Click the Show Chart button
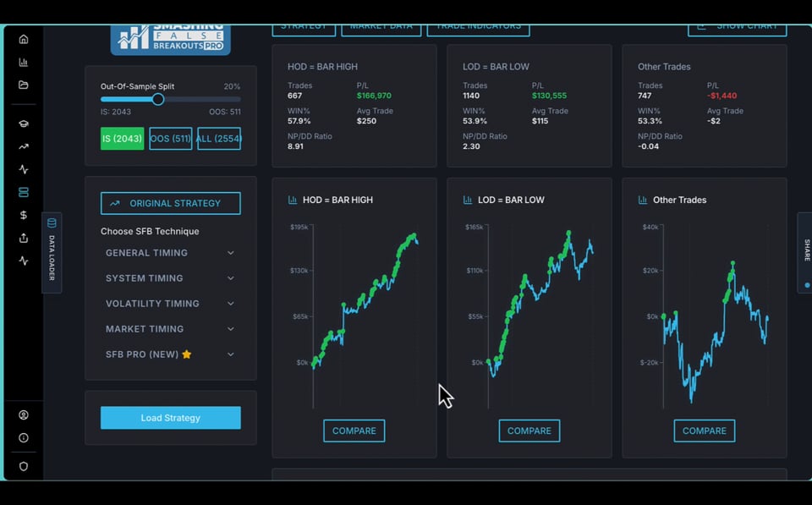 pyautogui.click(x=738, y=30)
